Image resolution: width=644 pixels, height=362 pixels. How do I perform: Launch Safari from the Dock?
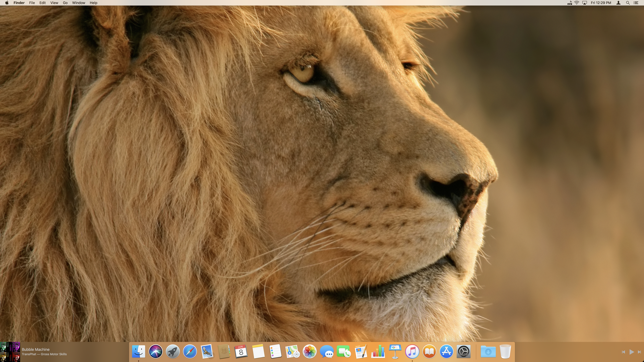(190, 352)
